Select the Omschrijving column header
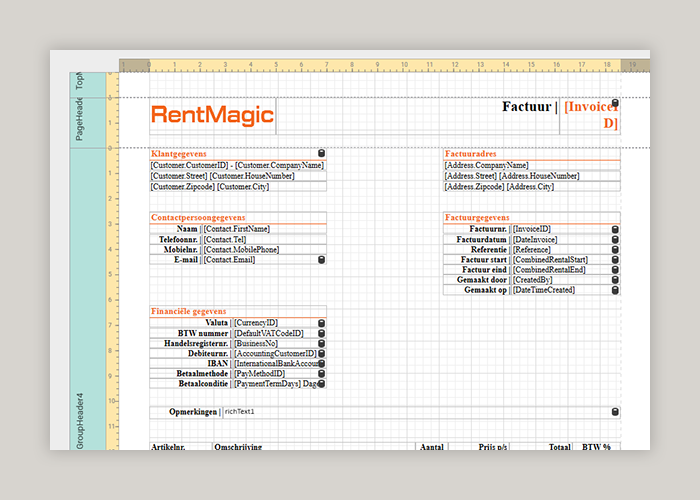Screen dimensions: 700x500 tap(238, 446)
